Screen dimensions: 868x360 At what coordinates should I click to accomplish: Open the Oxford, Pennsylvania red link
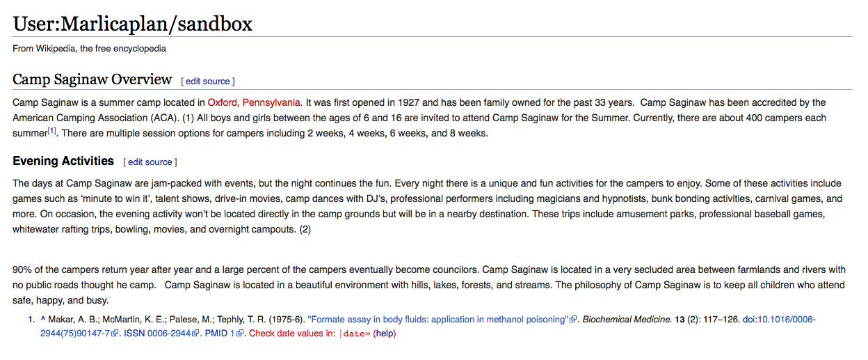254,102
